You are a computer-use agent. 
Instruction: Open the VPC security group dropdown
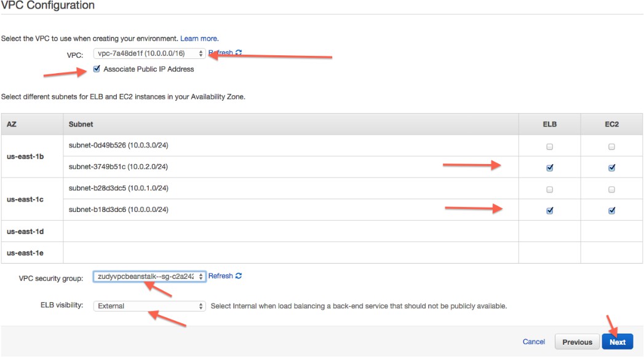tap(149, 277)
